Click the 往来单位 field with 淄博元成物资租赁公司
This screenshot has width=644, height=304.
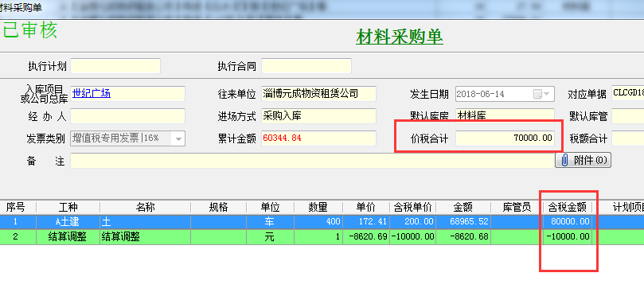pos(318,94)
